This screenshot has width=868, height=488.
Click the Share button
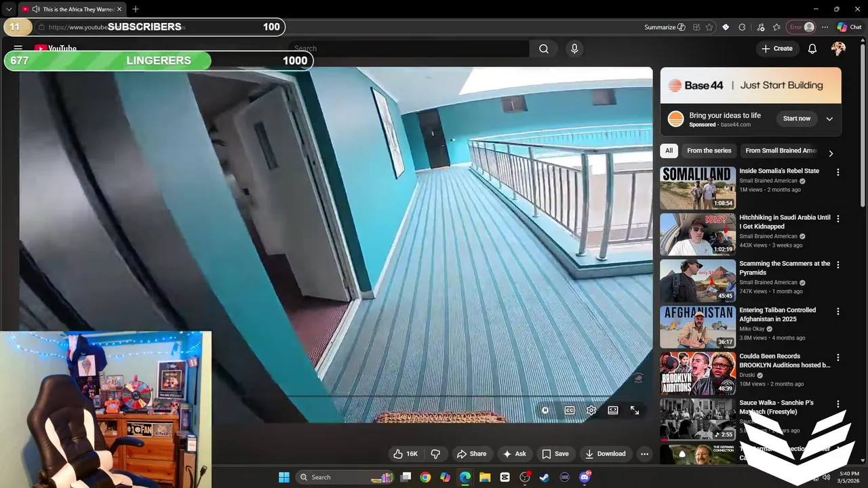point(471,454)
